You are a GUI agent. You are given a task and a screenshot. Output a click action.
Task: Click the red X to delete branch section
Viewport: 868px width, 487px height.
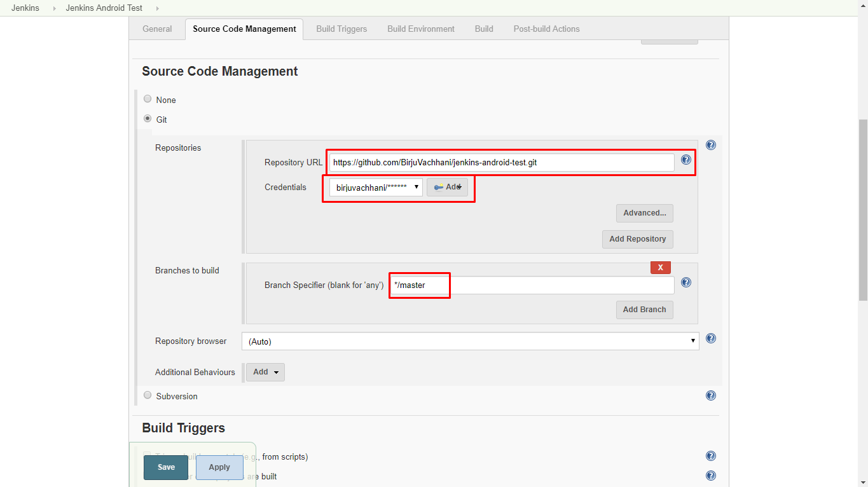point(660,267)
